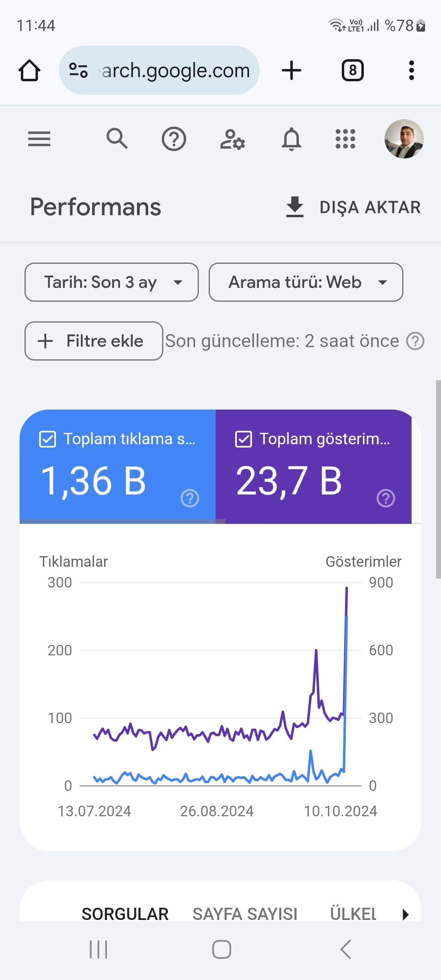Viewport: 441px width, 980px height.
Task: Tap the account profile photo
Action: click(x=404, y=139)
